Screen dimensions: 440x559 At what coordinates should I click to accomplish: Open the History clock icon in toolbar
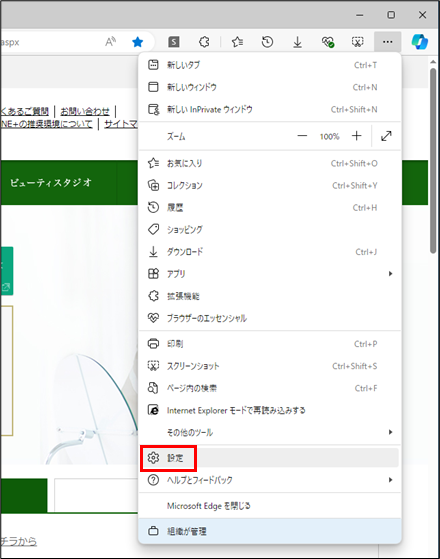[267, 42]
